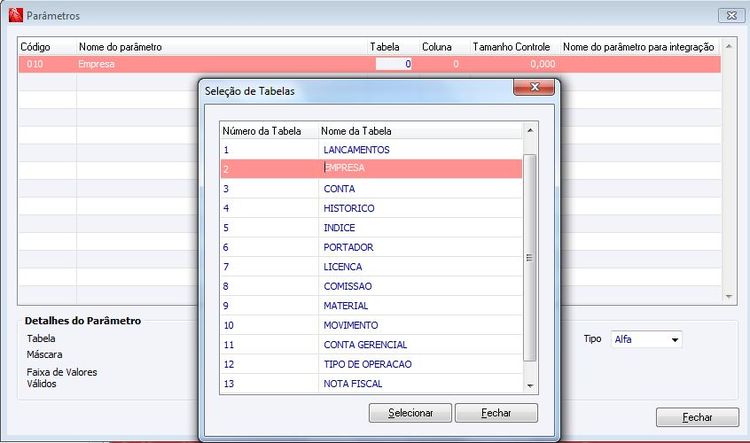Screen dimensions: 750x443
Task: Click the Parâmetros window app icon
Action: tap(16, 15)
